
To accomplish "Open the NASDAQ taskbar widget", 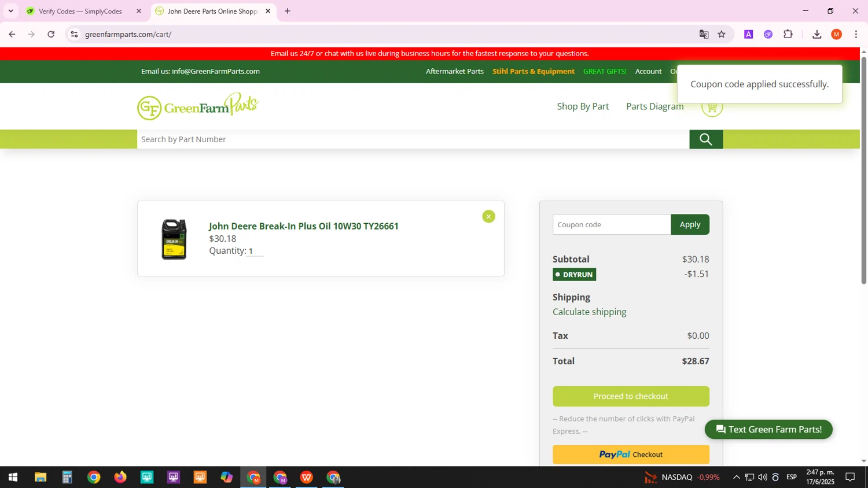I will click(x=682, y=477).
